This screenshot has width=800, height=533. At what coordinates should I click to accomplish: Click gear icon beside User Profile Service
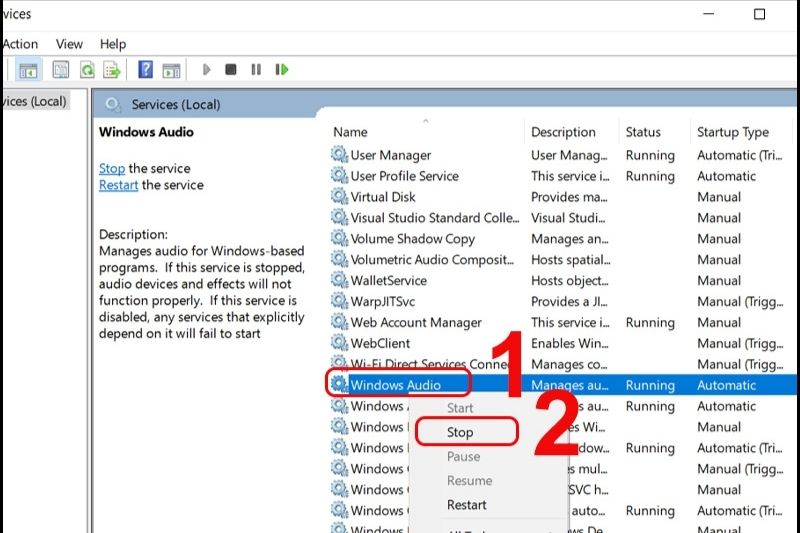coord(339,175)
